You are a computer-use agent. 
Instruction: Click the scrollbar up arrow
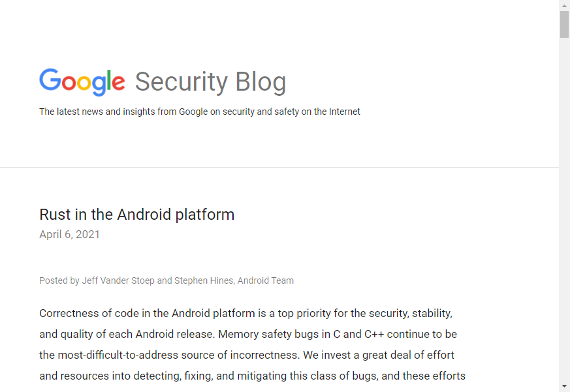tap(563, 5)
